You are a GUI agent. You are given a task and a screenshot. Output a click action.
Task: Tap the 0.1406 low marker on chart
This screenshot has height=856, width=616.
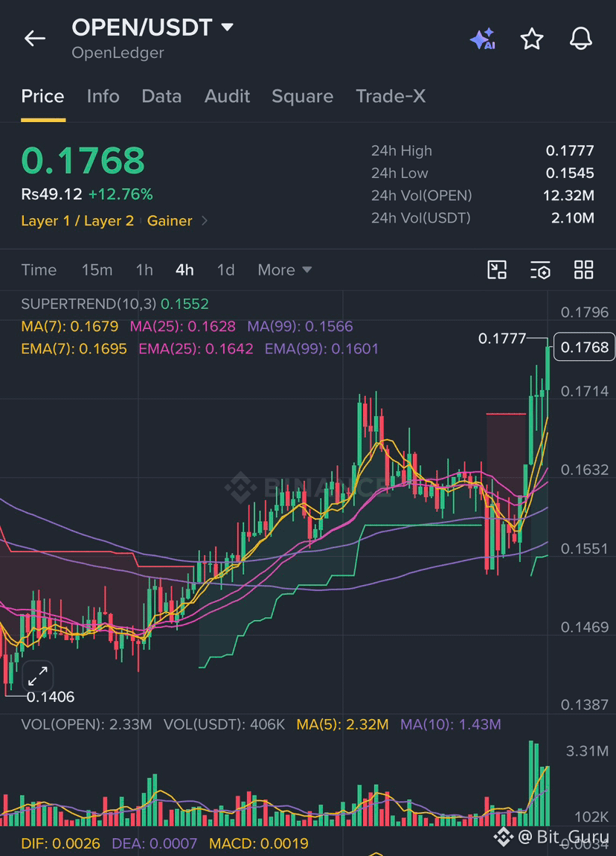tap(50, 697)
